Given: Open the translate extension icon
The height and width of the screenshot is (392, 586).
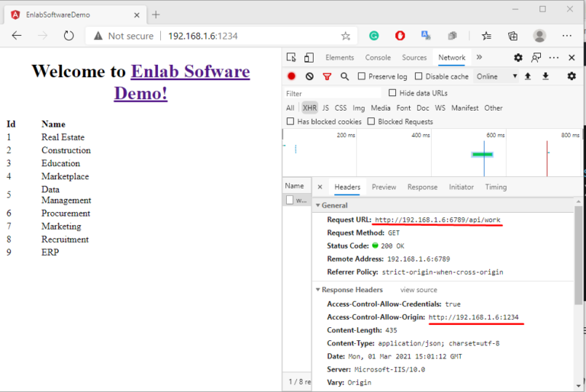Looking at the screenshot, I should click(426, 36).
